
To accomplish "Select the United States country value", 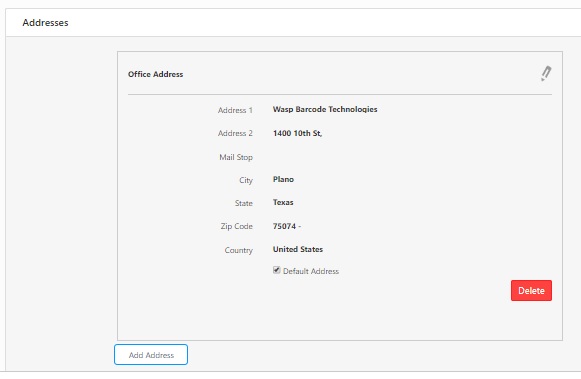I will tap(298, 249).
